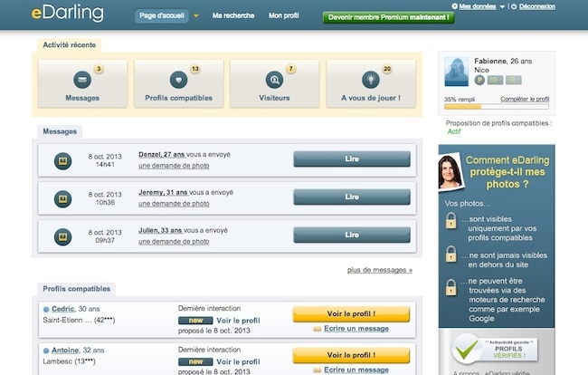The height and width of the screenshot is (375, 588).
Task: Open the Cedric name link
Action: click(63, 309)
